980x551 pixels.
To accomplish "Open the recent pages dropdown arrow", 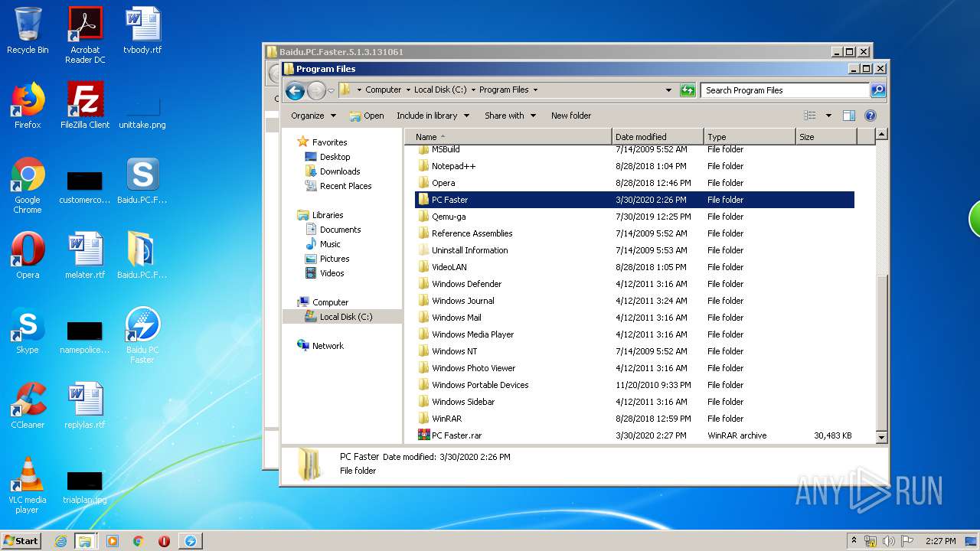I will (x=331, y=91).
